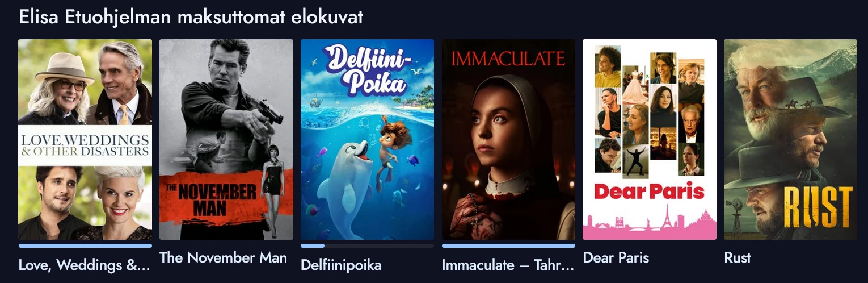Click the 'Love, Weddings &...' title text
The width and height of the screenshot is (868, 283).
tap(85, 265)
